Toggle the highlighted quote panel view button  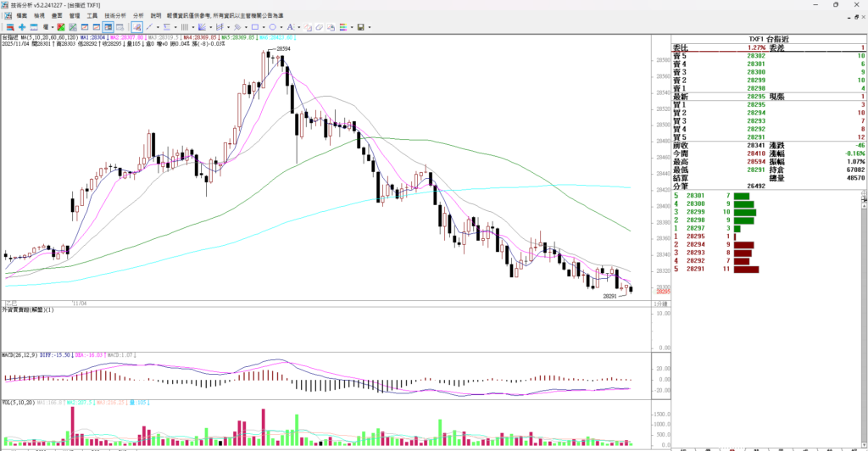point(108,27)
